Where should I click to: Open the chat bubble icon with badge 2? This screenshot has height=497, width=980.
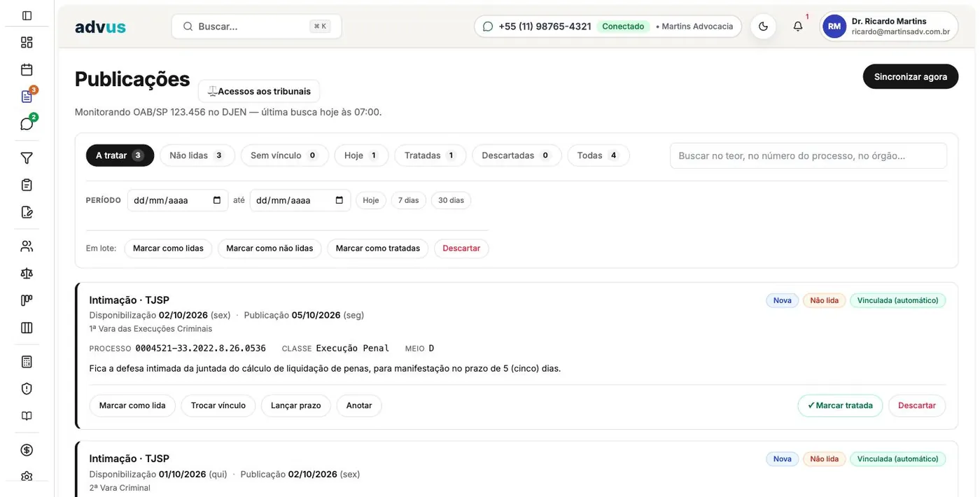(x=27, y=124)
